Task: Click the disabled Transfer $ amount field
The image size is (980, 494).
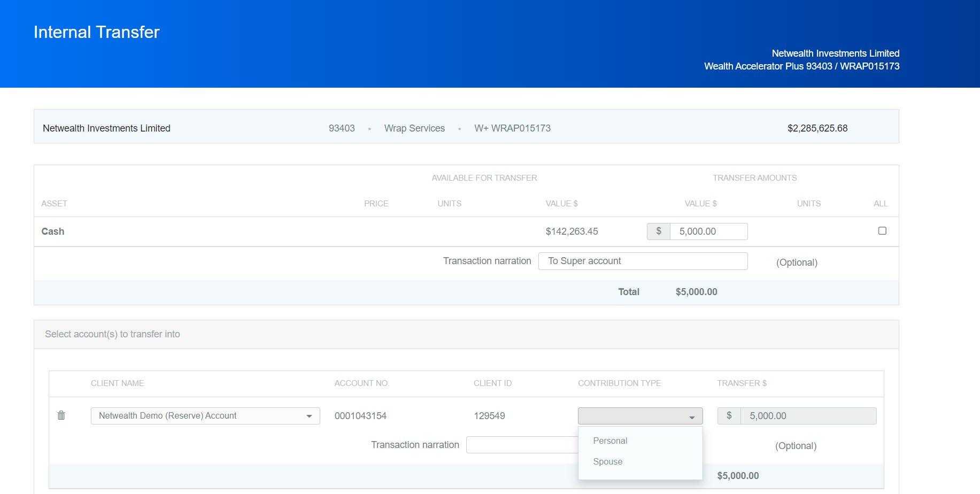Action: coord(808,416)
